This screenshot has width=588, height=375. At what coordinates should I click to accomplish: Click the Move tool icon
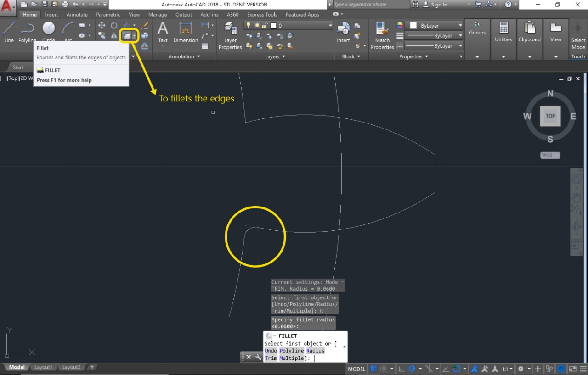pyautogui.click(x=102, y=25)
